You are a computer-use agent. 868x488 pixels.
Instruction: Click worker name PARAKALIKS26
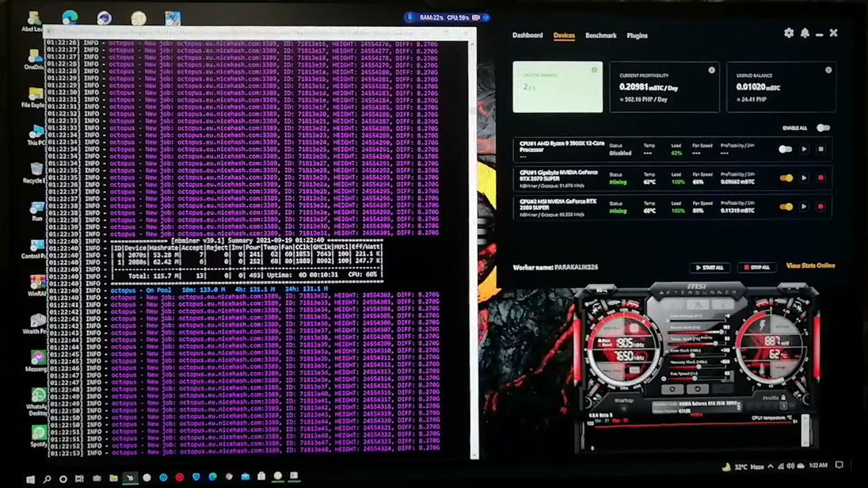[x=576, y=267]
